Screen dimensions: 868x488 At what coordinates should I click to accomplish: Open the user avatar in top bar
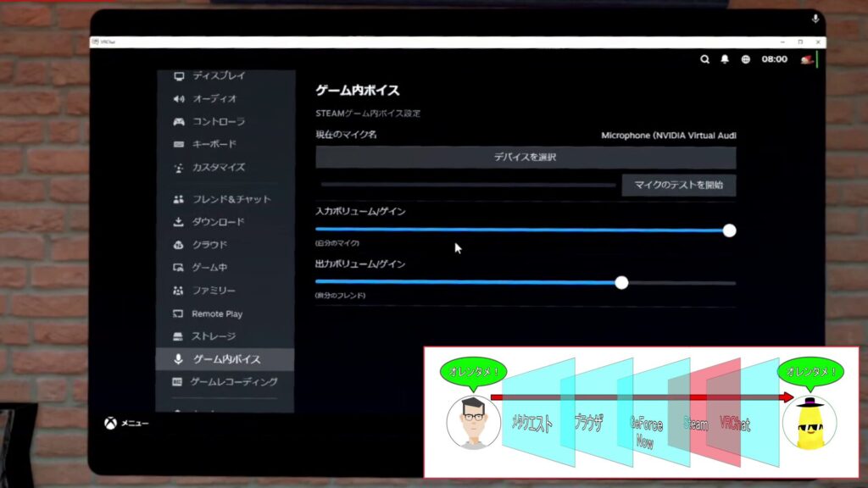click(808, 59)
